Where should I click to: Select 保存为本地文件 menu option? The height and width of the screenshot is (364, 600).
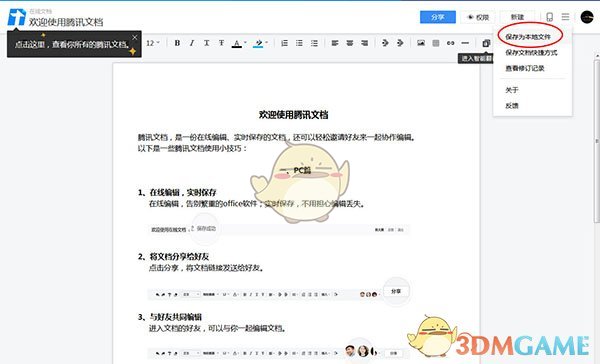pos(528,37)
